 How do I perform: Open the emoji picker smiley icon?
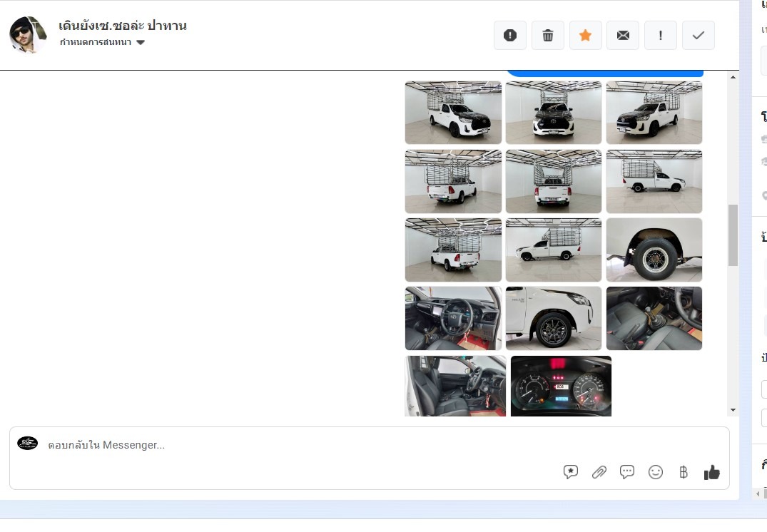click(655, 472)
